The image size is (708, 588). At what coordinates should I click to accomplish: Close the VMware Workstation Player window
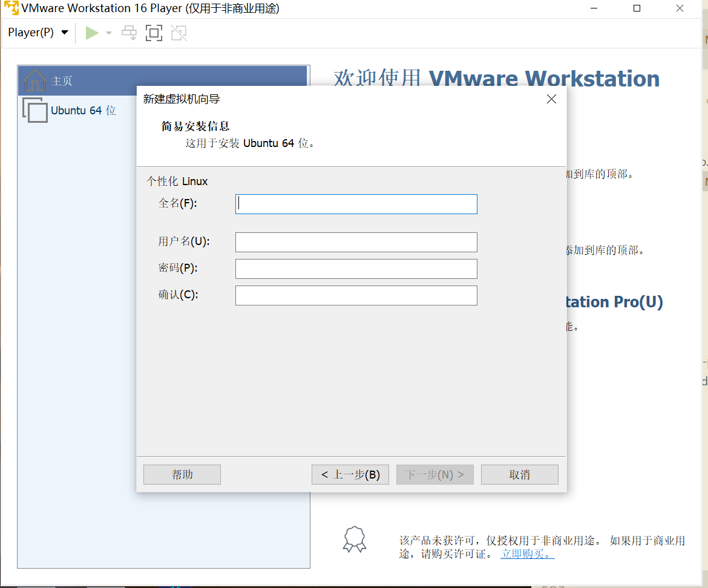[680, 8]
